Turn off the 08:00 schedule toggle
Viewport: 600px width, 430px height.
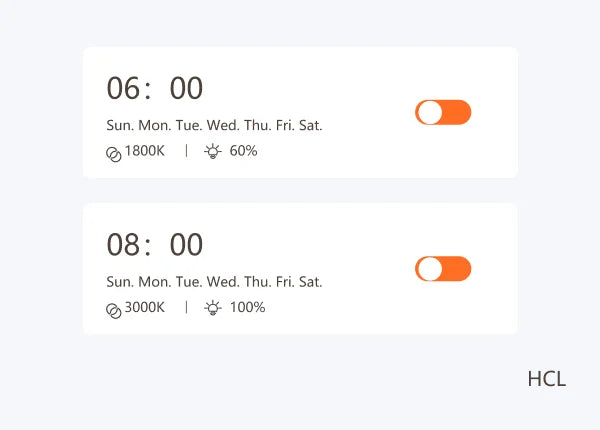tap(443, 269)
